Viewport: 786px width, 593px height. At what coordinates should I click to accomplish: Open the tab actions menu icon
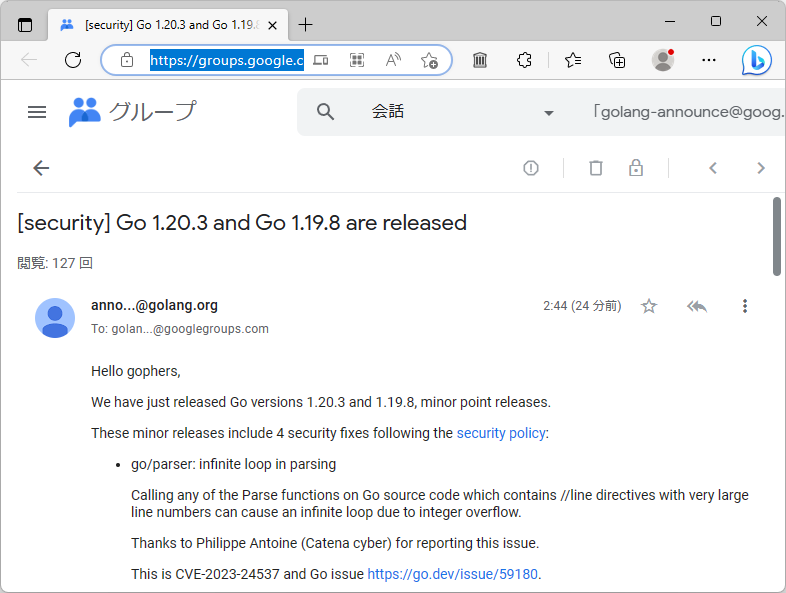(x=25, y=25)
